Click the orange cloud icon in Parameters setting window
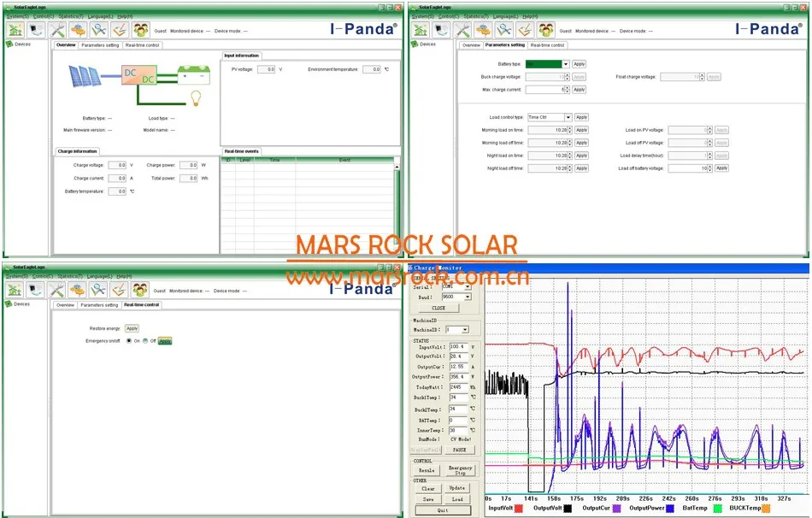Screen dimensions: 812x518 click(483, 30)
